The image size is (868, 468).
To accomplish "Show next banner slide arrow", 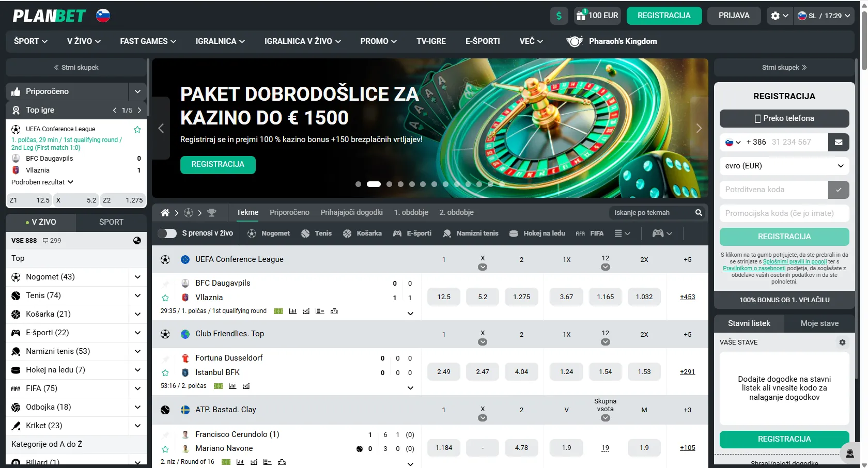I will [699, 128].
